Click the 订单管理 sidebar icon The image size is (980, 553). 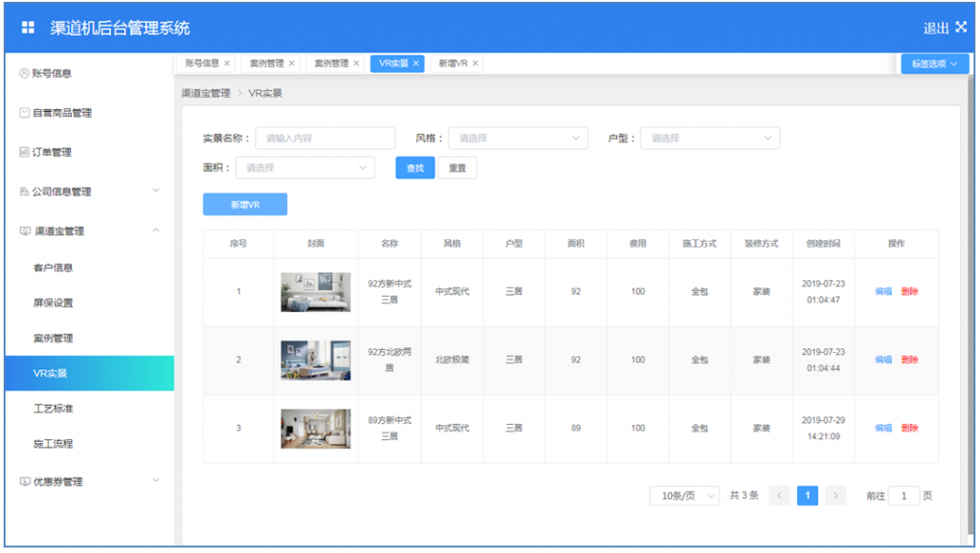tap(24, 152)
